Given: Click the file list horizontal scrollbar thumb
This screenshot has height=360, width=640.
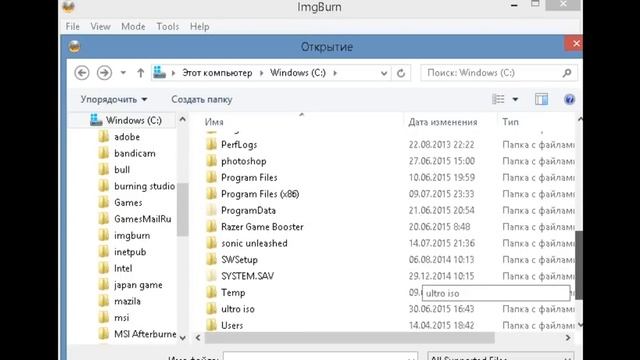Looking at the screenshot, I should pos(349,338).
